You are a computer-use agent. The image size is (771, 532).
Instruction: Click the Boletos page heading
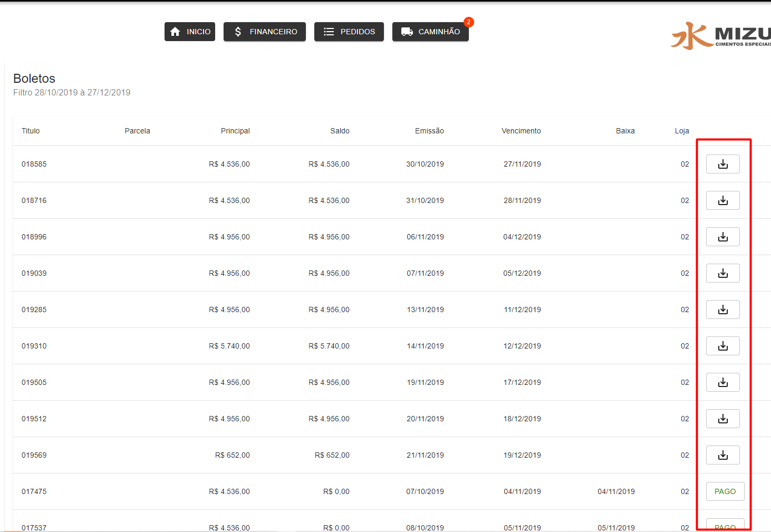tap(34, 79)
